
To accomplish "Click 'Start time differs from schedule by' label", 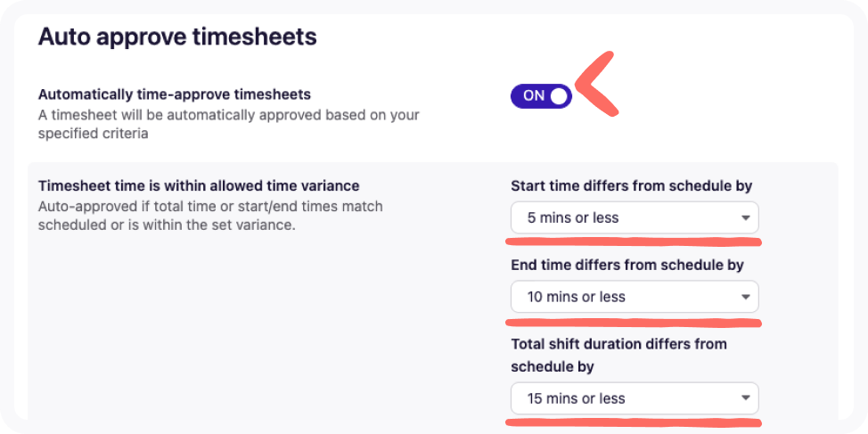I will 631,185.
